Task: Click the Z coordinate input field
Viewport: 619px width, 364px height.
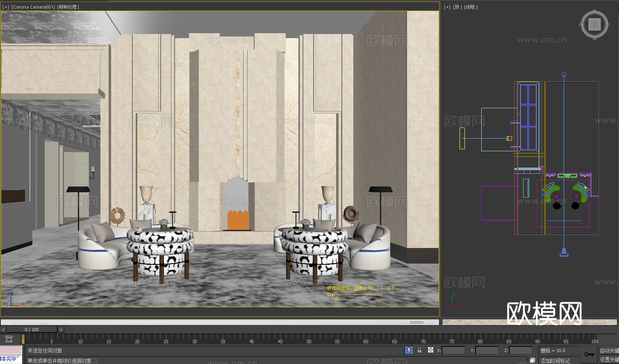Action: coord(520,350)
